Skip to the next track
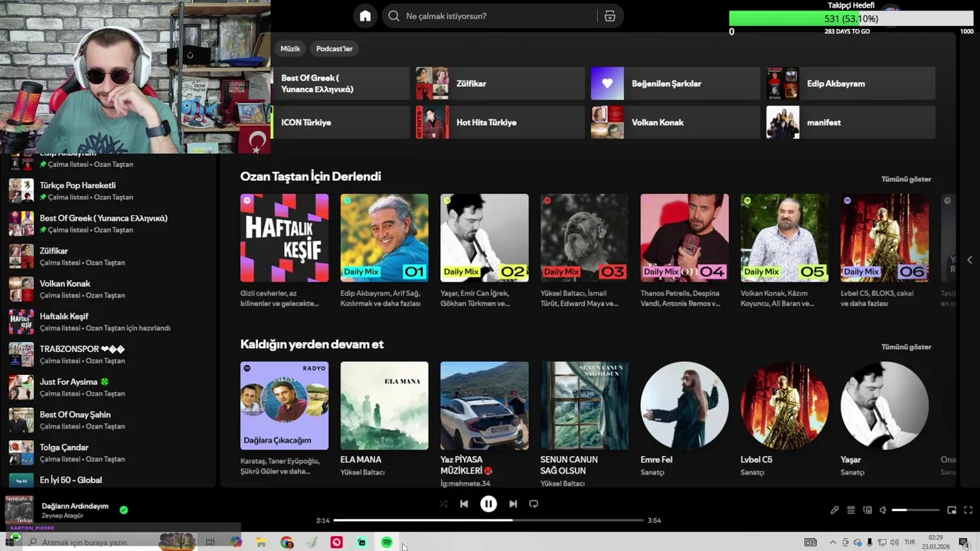 click(x=513, y=504)
